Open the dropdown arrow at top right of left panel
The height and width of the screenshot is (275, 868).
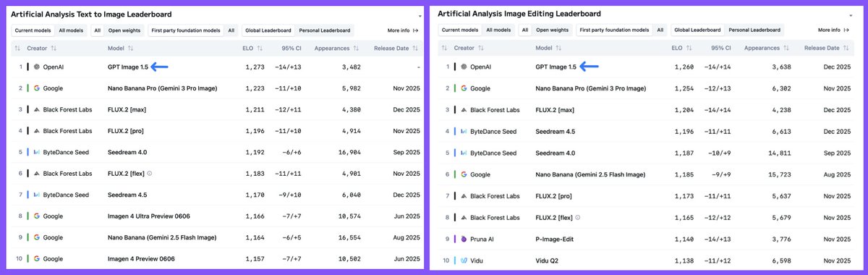[x=420, y=15]
